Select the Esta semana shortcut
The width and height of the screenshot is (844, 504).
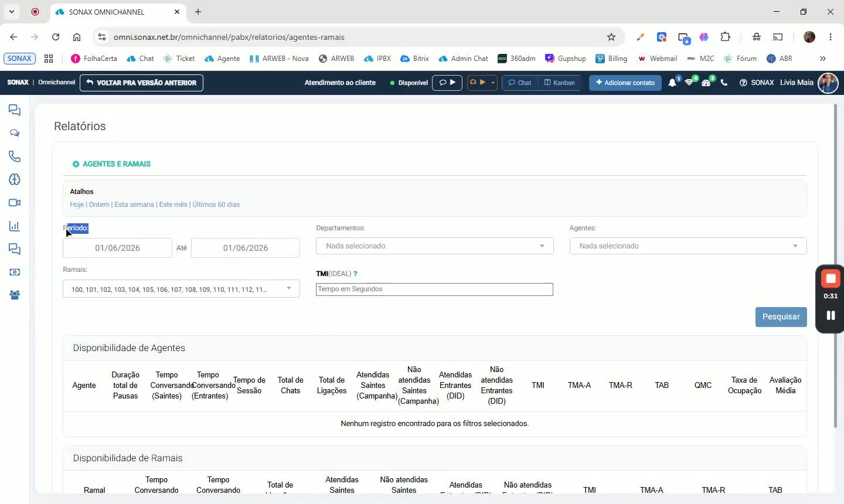click(x=134, y=205)
